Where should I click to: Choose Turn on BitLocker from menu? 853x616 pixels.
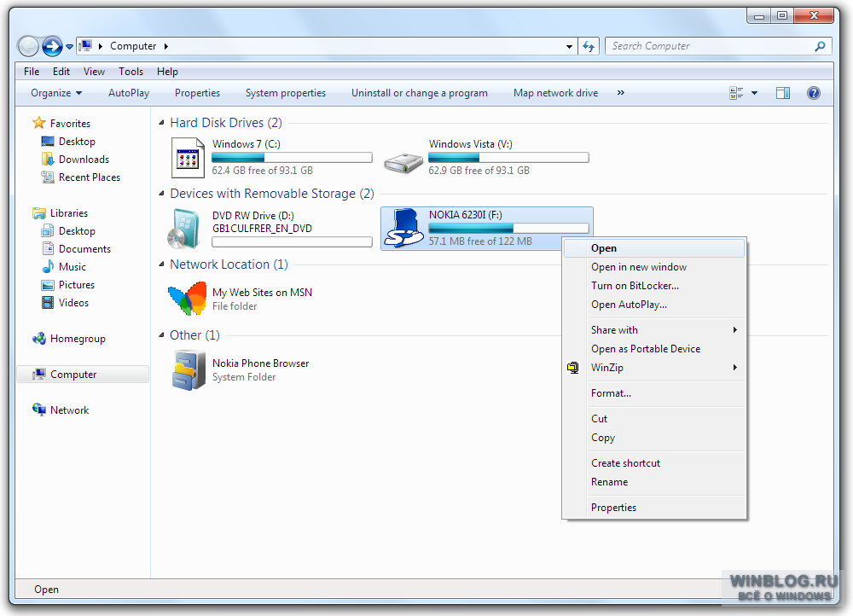(x=654, y=286)
